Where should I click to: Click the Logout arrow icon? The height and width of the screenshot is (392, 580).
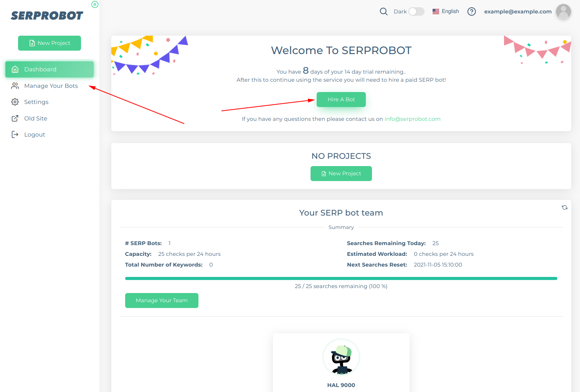point(15,135)
